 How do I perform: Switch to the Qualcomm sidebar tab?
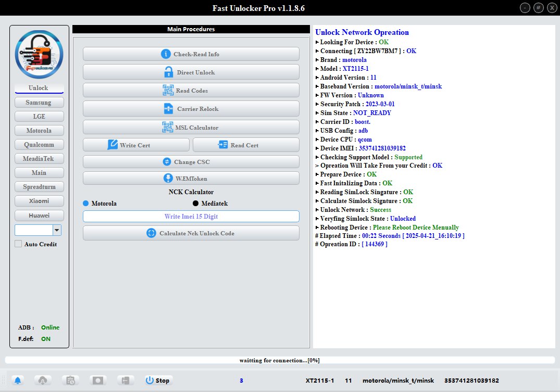39,144
